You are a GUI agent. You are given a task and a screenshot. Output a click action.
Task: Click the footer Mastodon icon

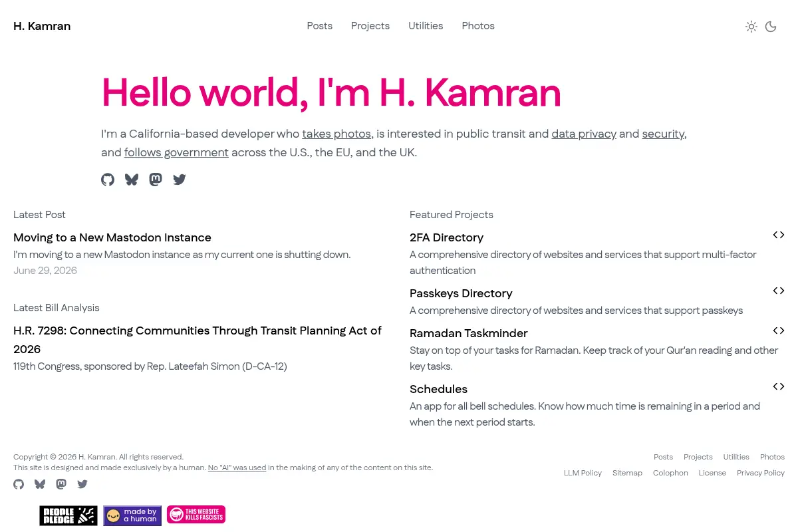pyautogui.click(x=61, y=484)
